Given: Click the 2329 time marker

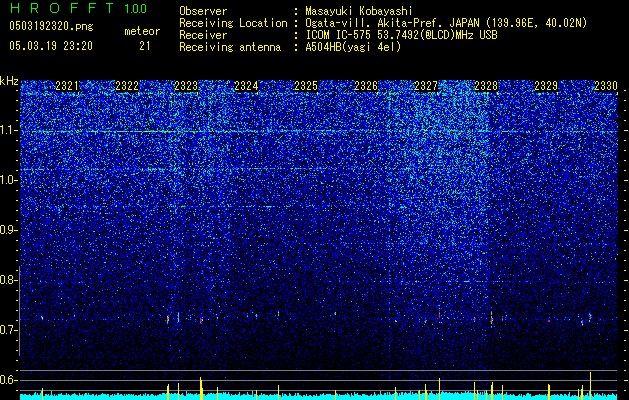Looking at the screenshot, I should [x=546, y=86].
